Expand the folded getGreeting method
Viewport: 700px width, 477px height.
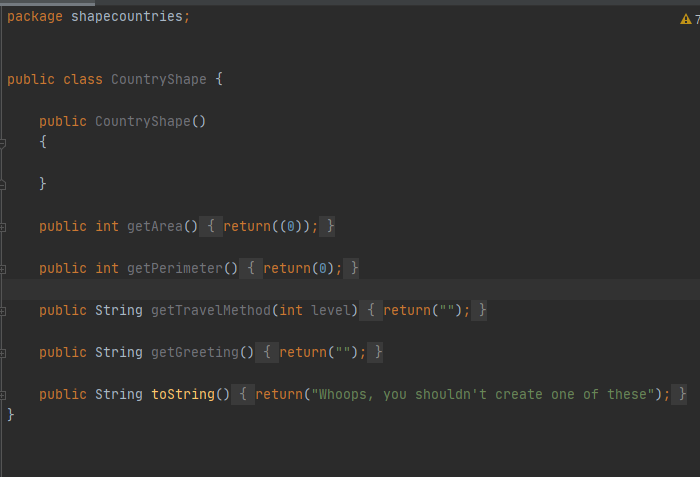pyautogui.click(x=3, y=353)
